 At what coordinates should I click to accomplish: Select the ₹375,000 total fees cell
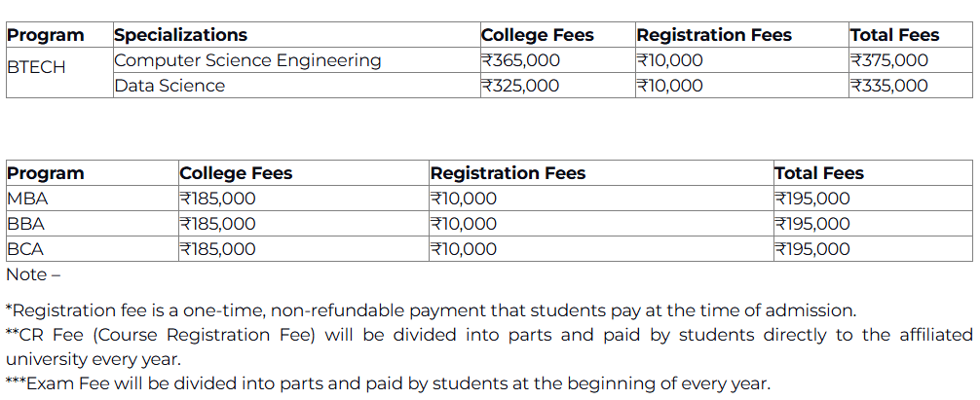pyautogui.click(x=889, y=60)
